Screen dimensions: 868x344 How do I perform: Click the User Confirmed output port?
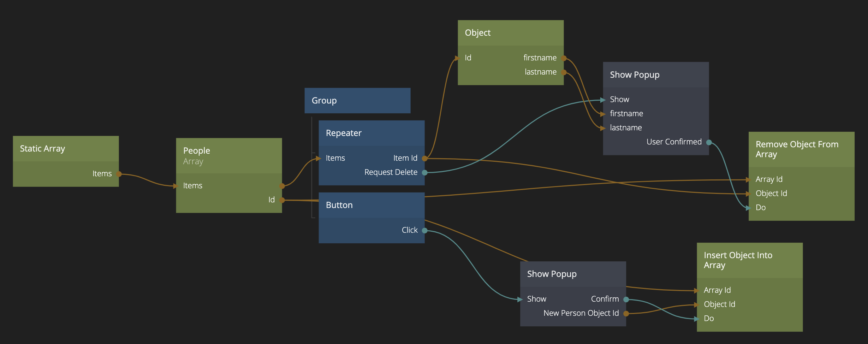pos(709,142)
